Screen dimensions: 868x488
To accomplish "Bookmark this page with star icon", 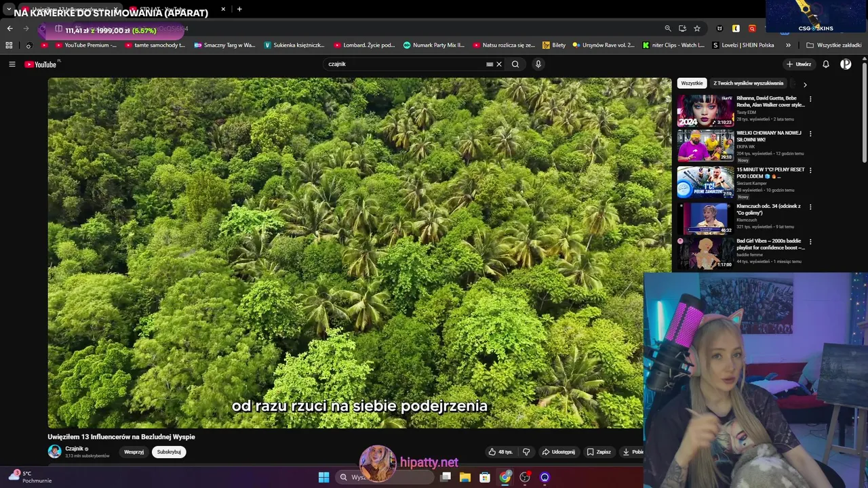I will [697, 28].
